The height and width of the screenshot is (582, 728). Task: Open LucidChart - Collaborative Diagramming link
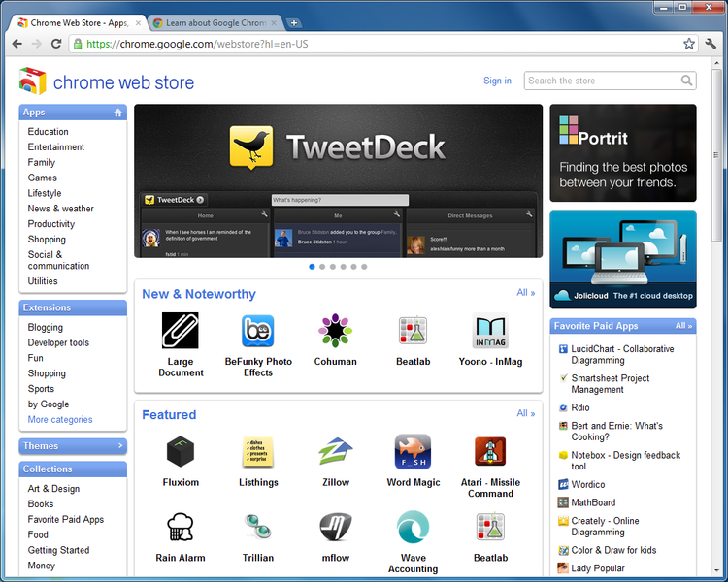(622, 355)
